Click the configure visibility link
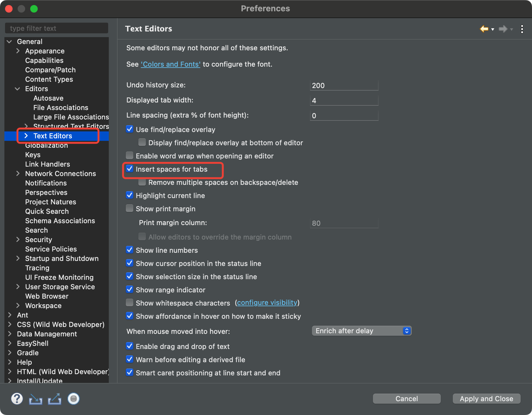 point(267,302)
